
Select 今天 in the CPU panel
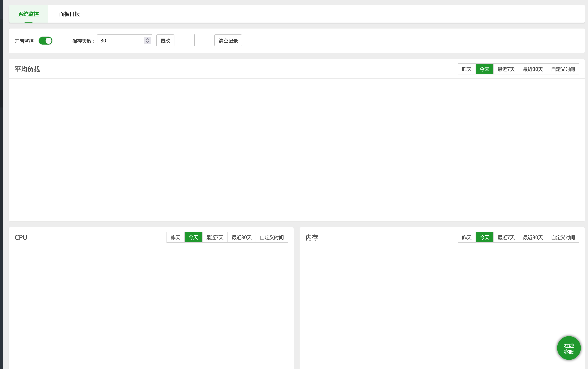point(193,237)
